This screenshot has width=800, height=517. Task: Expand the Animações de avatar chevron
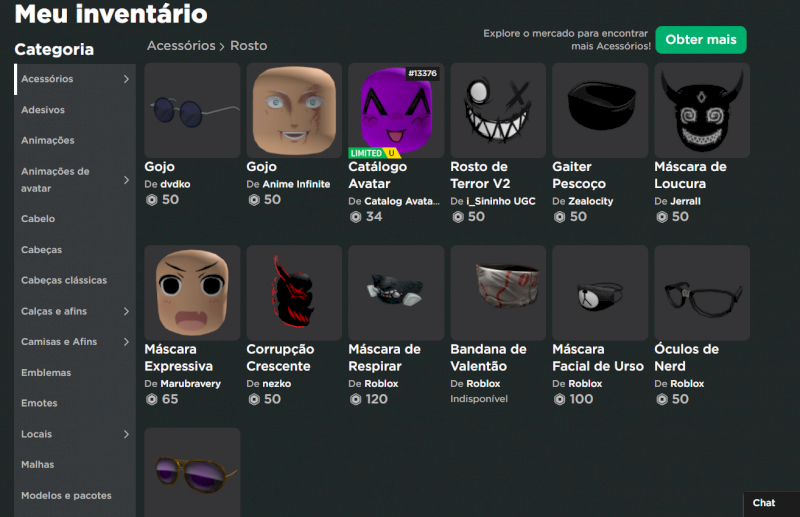[x=126, y=180]
